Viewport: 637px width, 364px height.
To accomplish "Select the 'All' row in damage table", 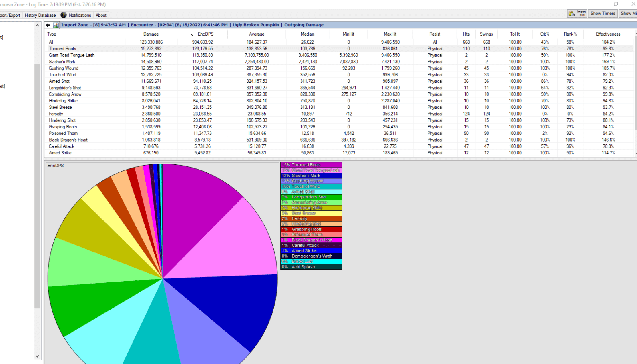I will [340, 42].
